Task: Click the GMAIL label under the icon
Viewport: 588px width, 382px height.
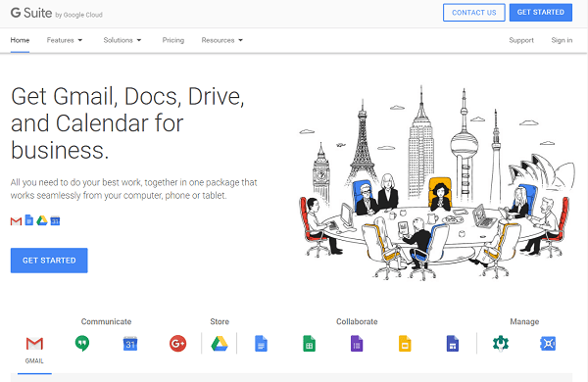Action: pyautogui.click(x=34, y=361)
